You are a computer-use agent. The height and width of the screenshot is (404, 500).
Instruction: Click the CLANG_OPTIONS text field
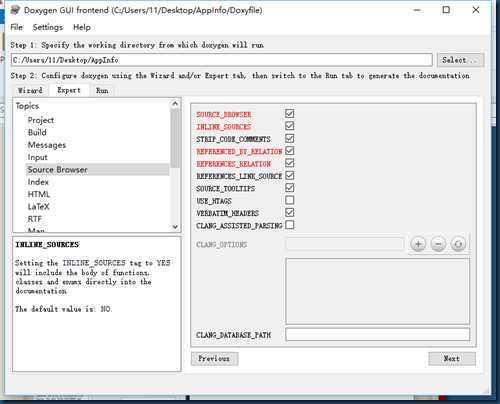(345, 244)
